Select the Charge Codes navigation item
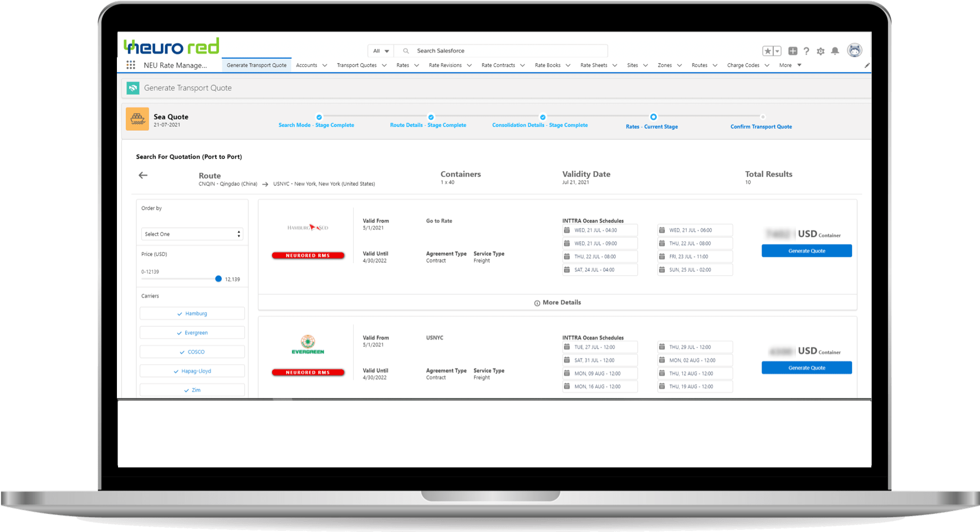980x532 pixels. tap(743, 65)
